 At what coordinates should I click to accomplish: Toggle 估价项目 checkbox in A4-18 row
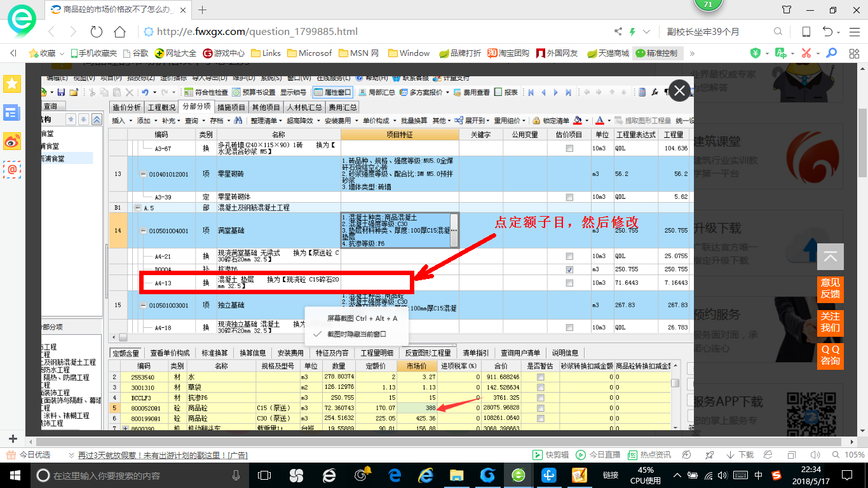coord(569,328)
